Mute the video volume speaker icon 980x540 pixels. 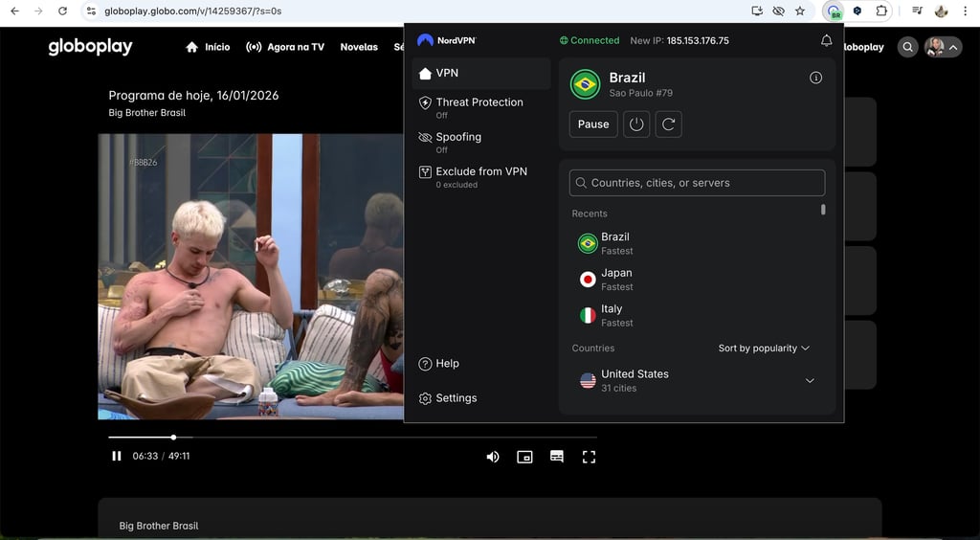tap(493, 457)
